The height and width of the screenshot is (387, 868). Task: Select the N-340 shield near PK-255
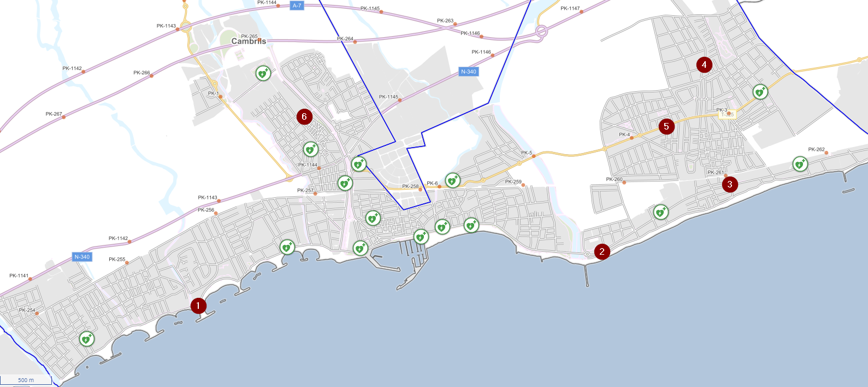82,257
